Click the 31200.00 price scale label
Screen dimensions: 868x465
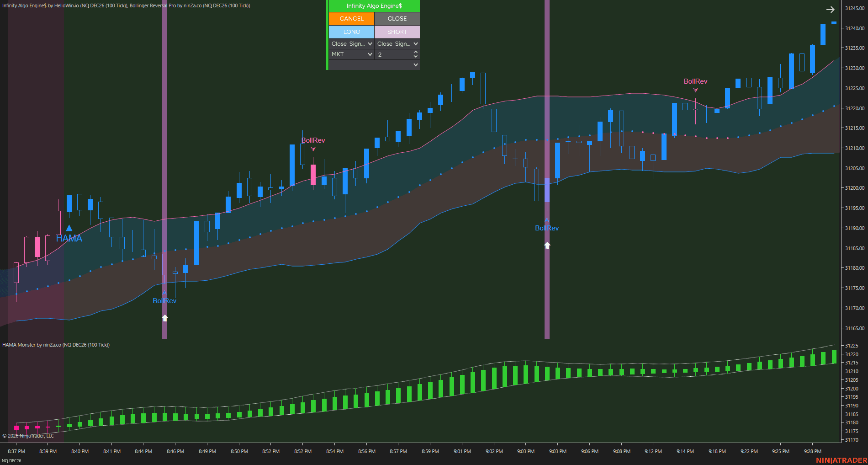(x=854, y=188)
